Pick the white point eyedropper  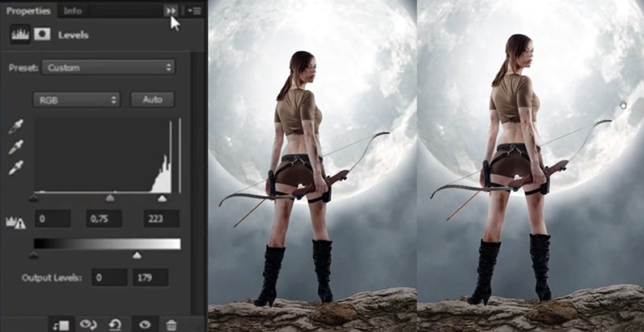[16, 168]
